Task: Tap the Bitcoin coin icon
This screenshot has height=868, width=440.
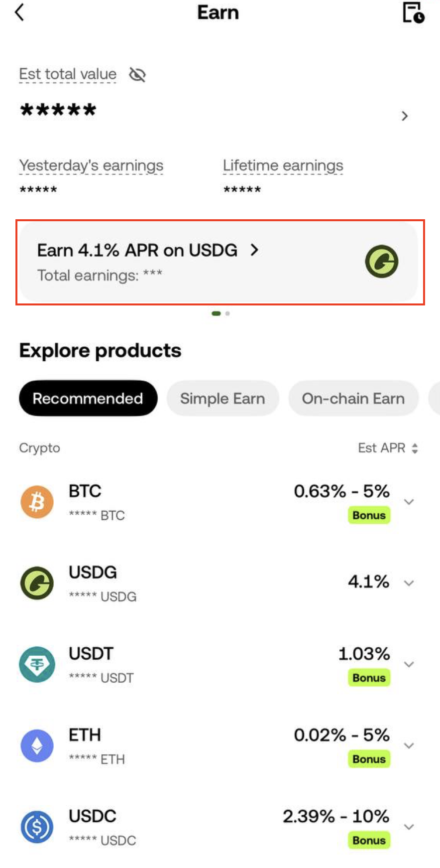Action: pos(37,502)
